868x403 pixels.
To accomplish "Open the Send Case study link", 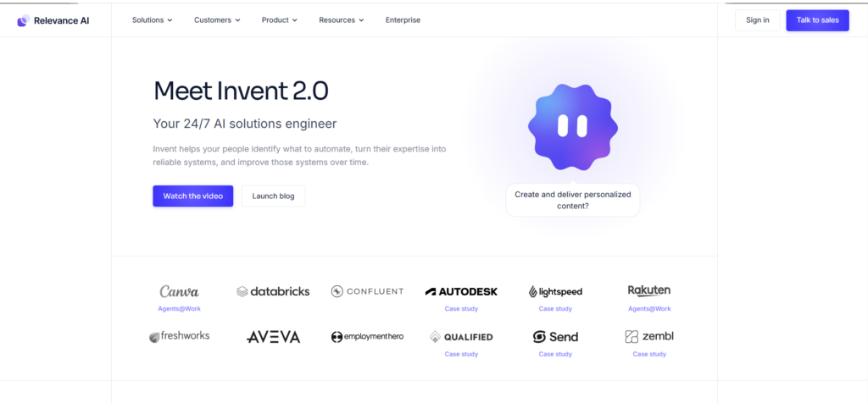I will point(555,355).
